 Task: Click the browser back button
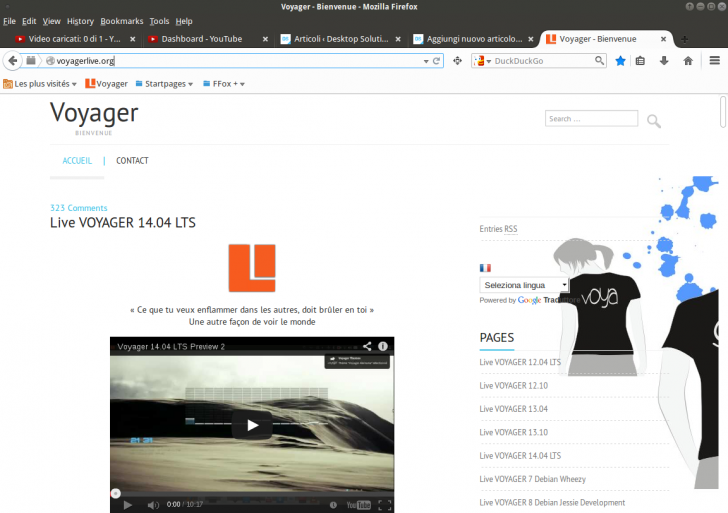[x=13, y=61]
